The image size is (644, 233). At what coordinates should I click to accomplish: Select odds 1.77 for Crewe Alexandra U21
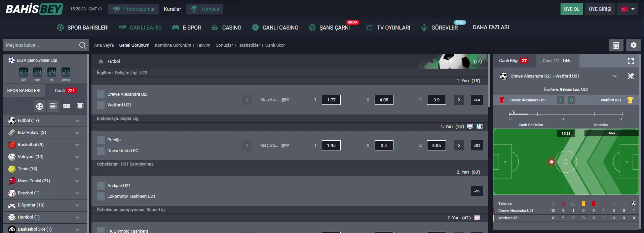point(331,100)
